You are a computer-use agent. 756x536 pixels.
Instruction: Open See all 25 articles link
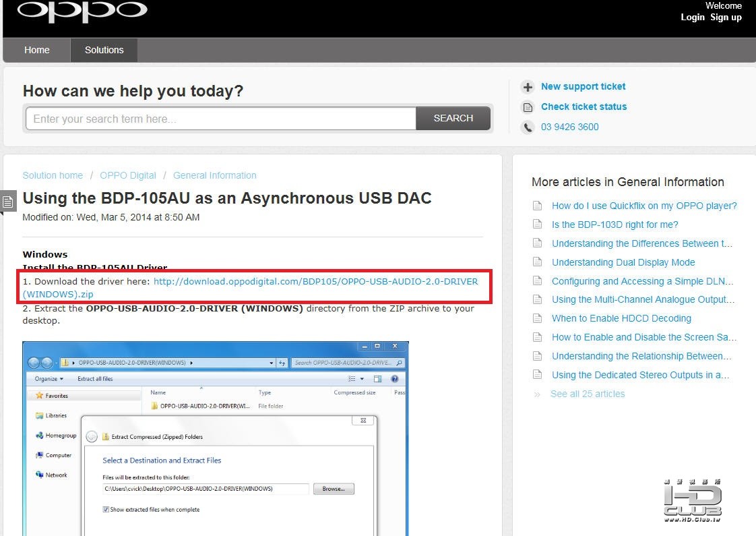(588, 394)
